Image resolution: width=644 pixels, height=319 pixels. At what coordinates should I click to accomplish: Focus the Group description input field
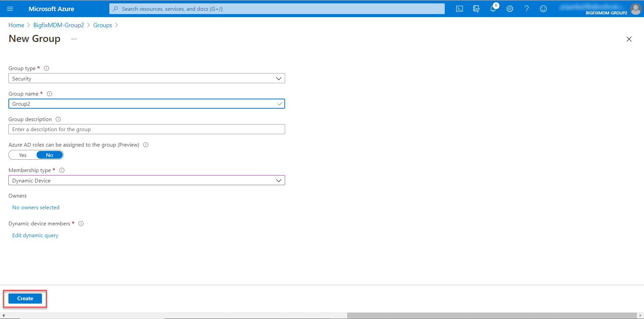tap(147, 129)
